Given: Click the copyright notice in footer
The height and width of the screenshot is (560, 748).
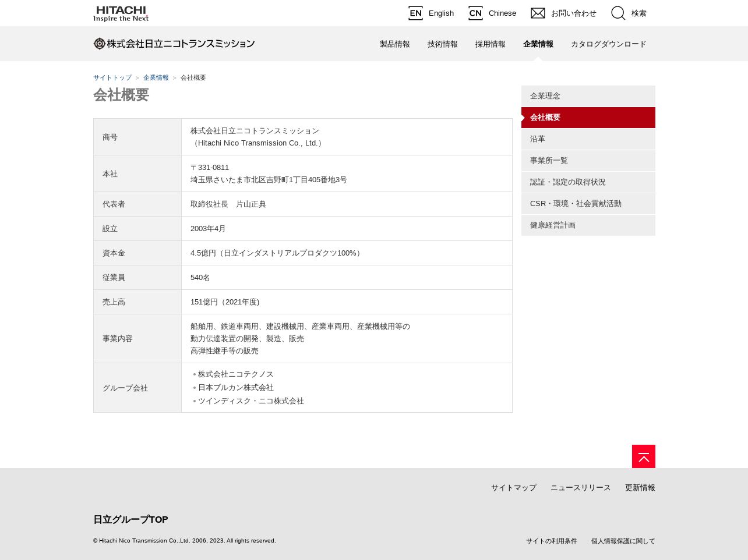Looking at the screenshot, I should tap(185, 541).
